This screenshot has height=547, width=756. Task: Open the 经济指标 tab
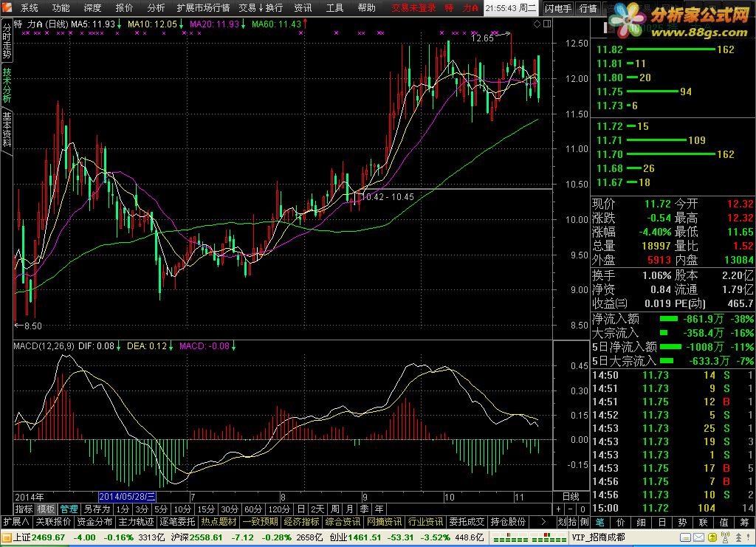[x=302, y=522]
